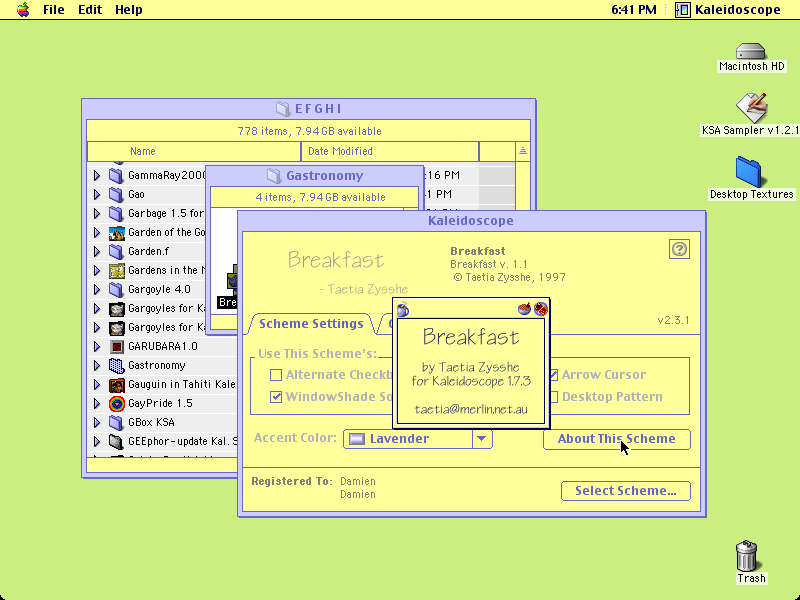
Task: Expand the Gauguin in Tahiti disclosure triangle
Action: pyautogui.click(x=97, y=384)
